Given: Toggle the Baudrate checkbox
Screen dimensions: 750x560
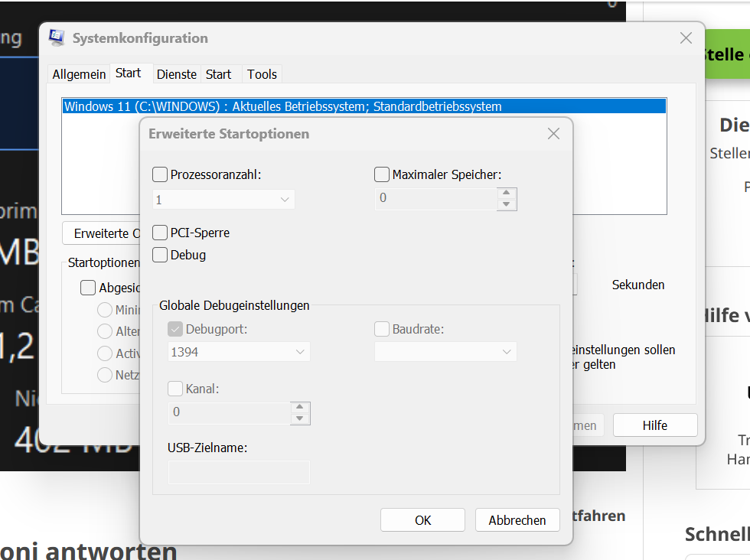Looking at the screenshot, I should point(382,329).
